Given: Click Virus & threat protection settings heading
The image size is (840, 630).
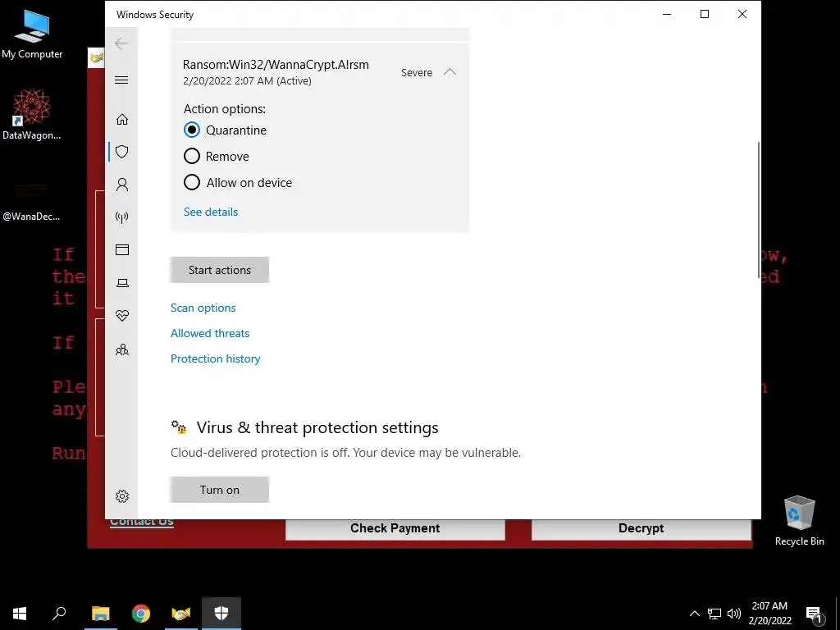Looking at the screenshot, I should (x=317, y=427).
